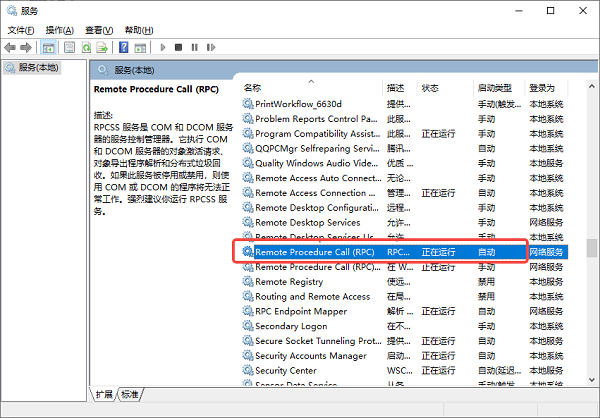
Task: Click gear icon beside Security Center
Action: click(x=248, y=370)
